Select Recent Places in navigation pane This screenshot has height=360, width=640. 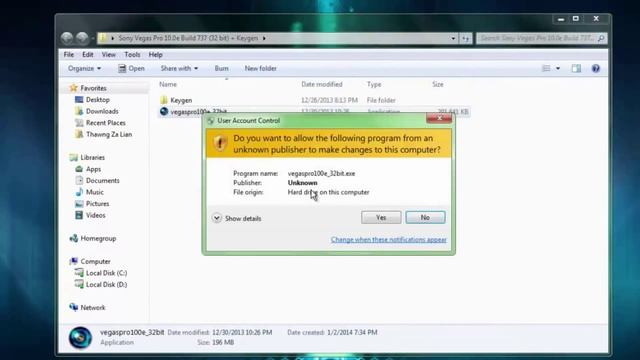[x=105, y=123]
